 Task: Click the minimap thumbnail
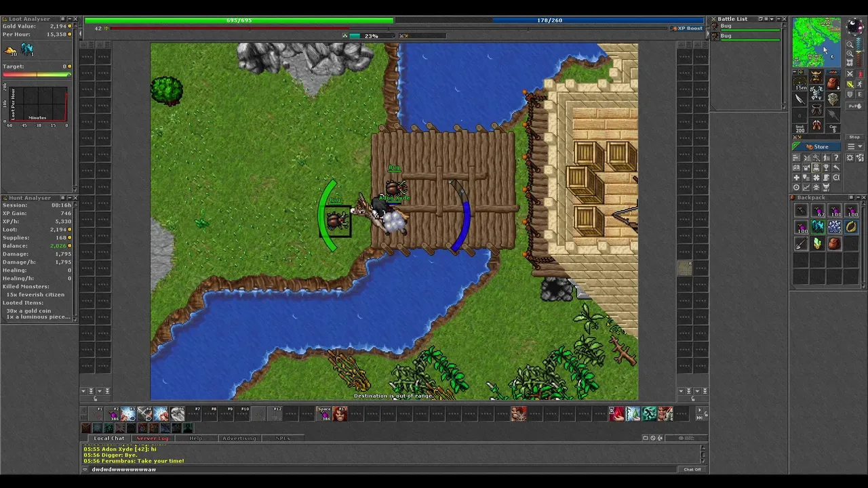click(x=816, y=42)
